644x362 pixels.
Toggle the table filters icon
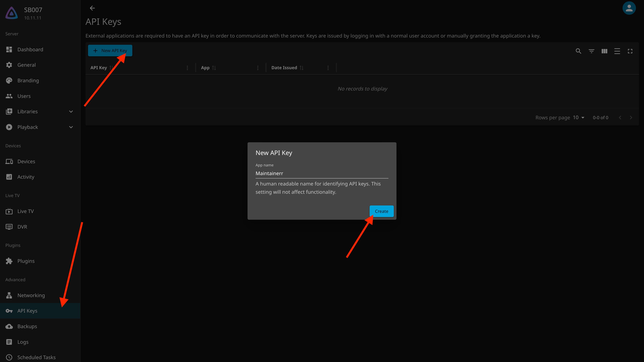[x=591, y=51]
